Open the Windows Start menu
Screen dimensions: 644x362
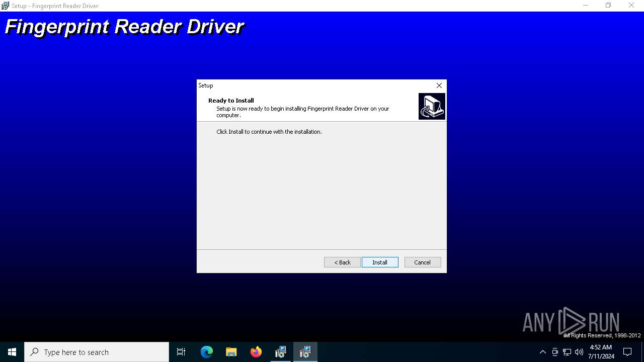coord(12,352)
